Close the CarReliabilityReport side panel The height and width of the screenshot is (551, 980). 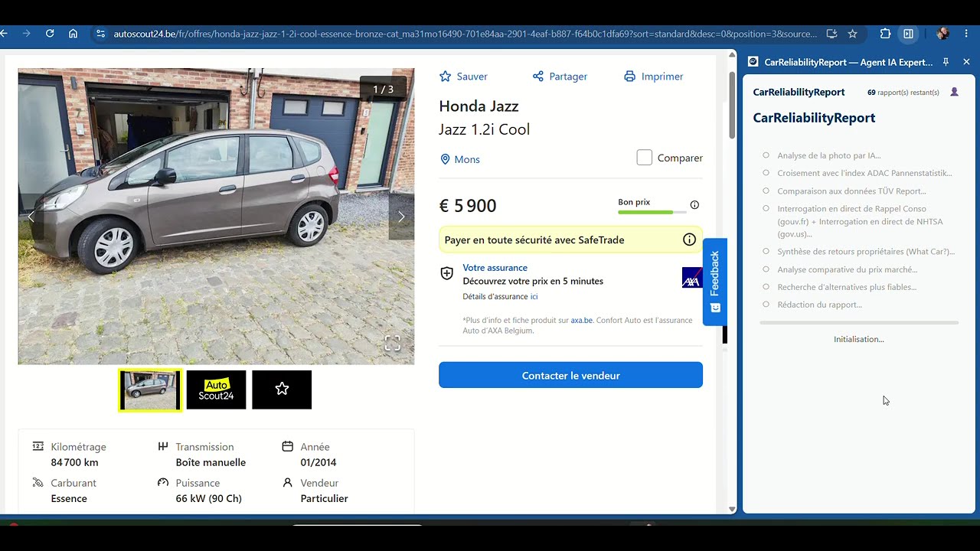966,62
